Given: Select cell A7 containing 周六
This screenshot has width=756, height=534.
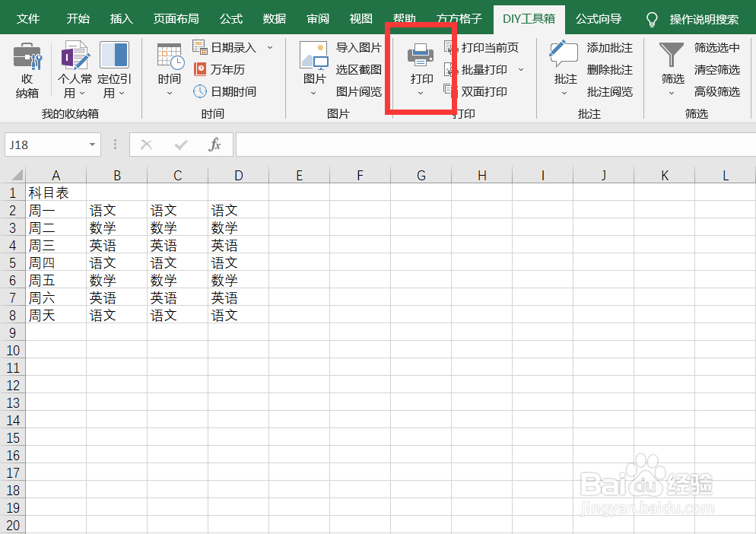Looking at the screenshot, I should point(56,297).
